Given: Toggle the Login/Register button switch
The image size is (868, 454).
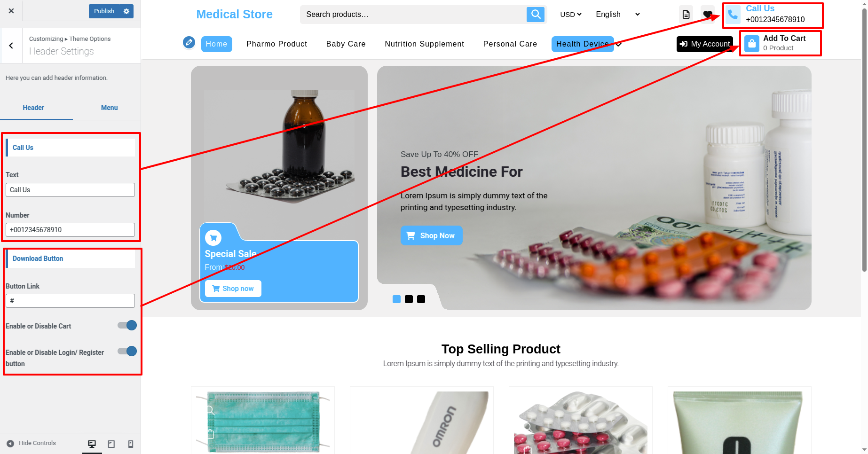Looking at the screenshot, I should tap(127, 351).
